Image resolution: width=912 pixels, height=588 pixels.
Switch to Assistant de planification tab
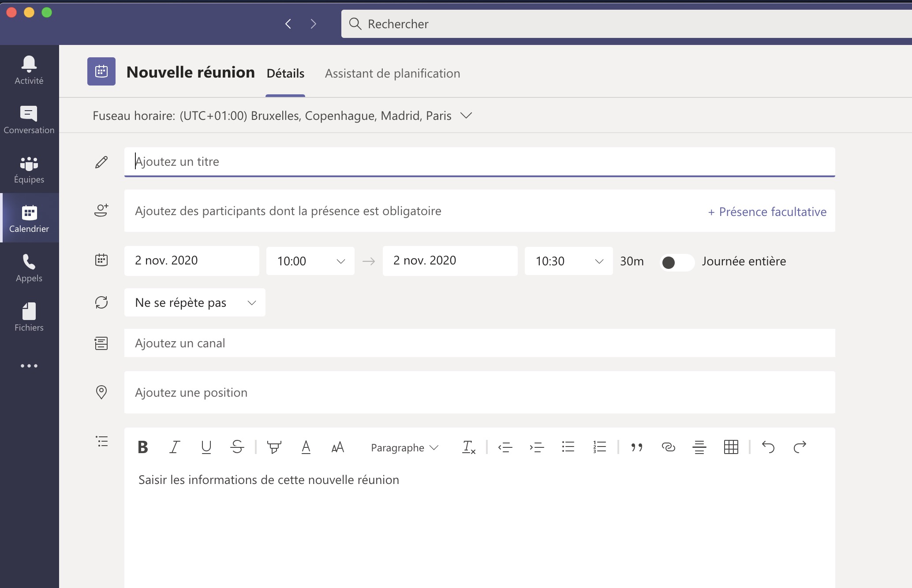pyautogui.click(x=392, y=73)
